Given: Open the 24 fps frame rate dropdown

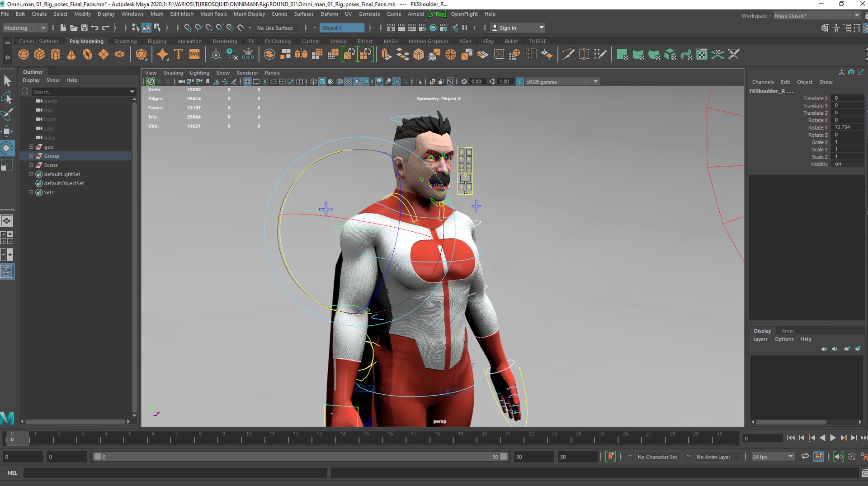Looking at the screenshot, I should pos(773,457).
